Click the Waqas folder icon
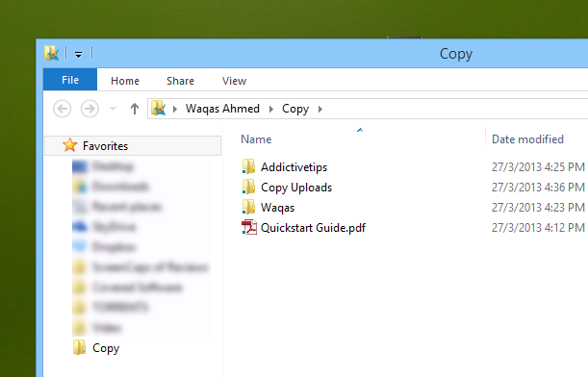This screenshot has width=588, height=377. click(x=248, y=207)
